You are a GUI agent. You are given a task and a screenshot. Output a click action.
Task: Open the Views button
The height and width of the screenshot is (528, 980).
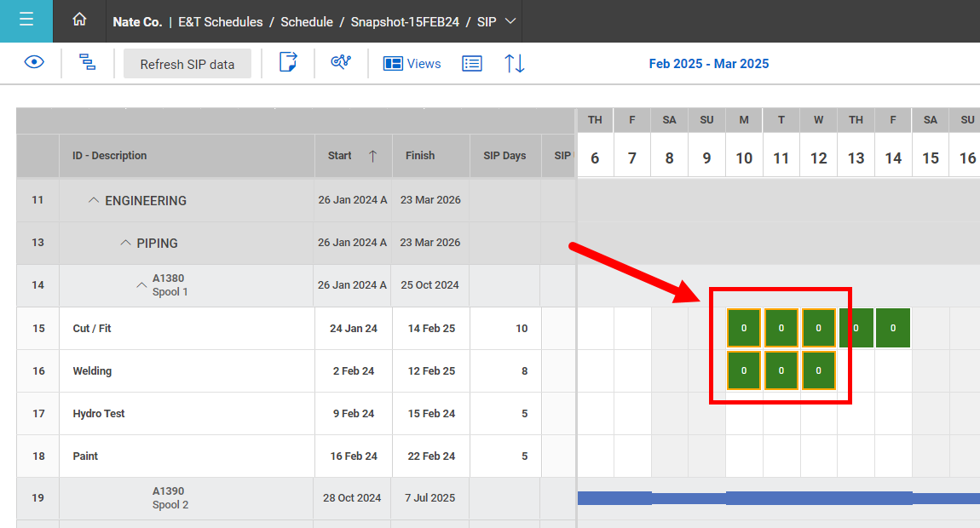pos(412,64)
